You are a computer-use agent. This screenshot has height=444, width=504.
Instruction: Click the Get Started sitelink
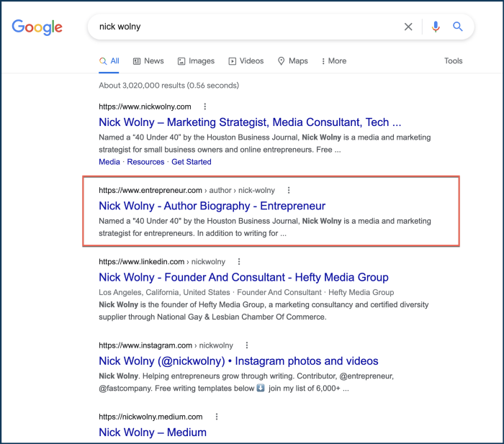[192, 162]
